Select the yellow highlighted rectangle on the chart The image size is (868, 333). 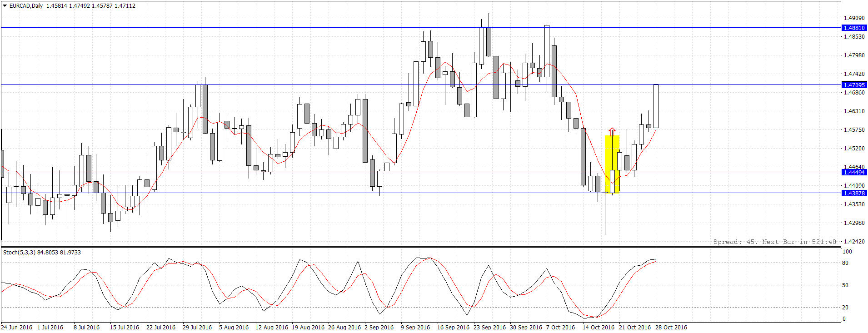click(612, 164)
